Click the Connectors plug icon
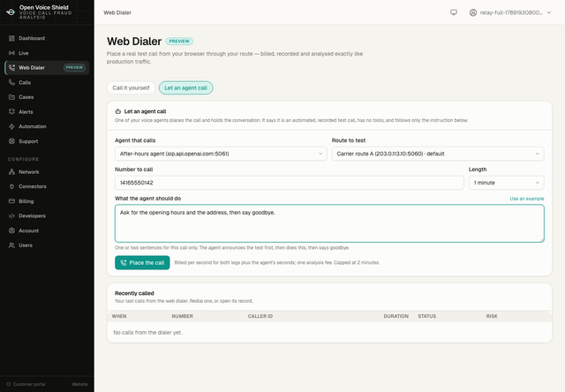 pyautogui.click(x=11, y=186)
